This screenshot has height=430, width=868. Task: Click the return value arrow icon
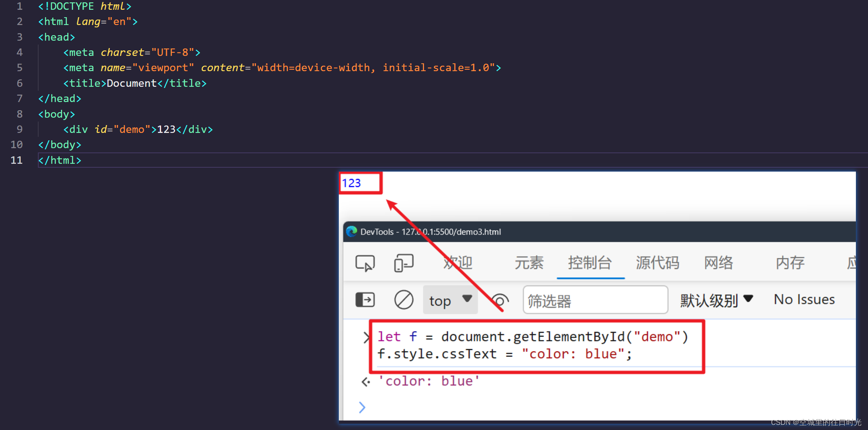(365, 382)
